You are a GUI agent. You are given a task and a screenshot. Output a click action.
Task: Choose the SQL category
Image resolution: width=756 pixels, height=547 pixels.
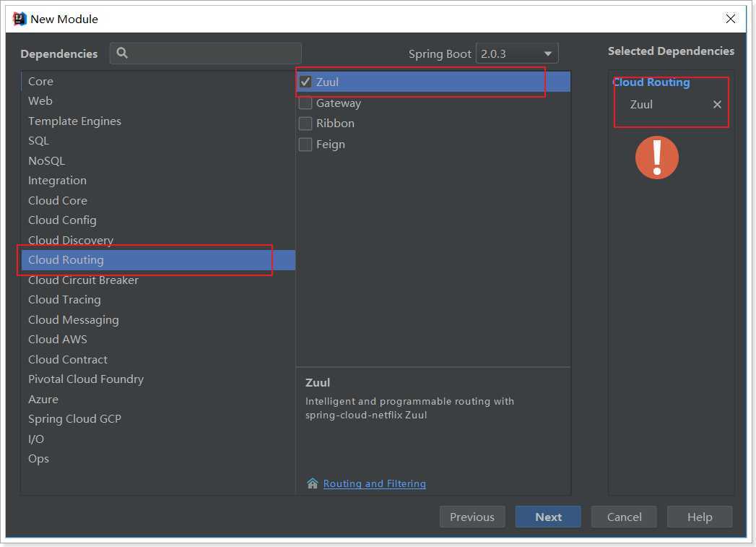[x=158, y=141]
